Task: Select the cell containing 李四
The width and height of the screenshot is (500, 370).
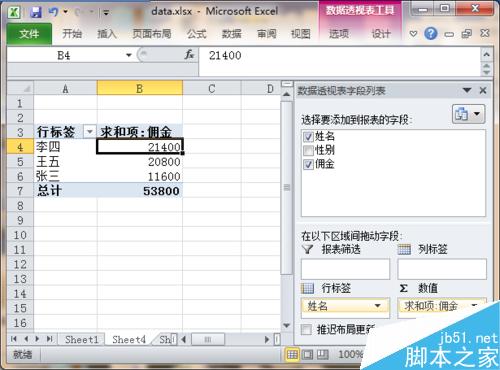Action: (65, 147)
